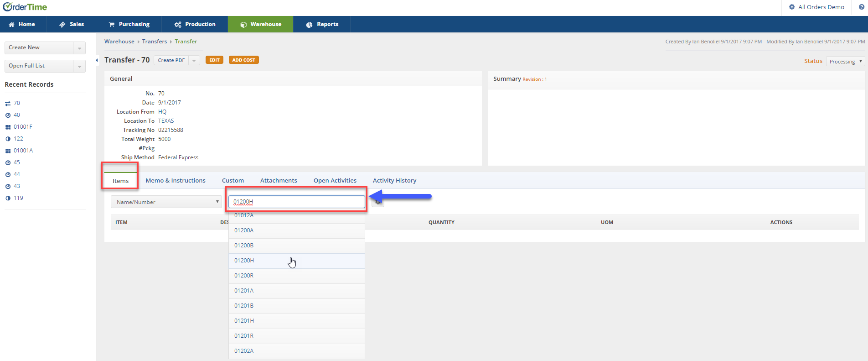
Task: Go to the Warehouse breadcrumb link
Action: pyautogui.click(x=119, y=42)
